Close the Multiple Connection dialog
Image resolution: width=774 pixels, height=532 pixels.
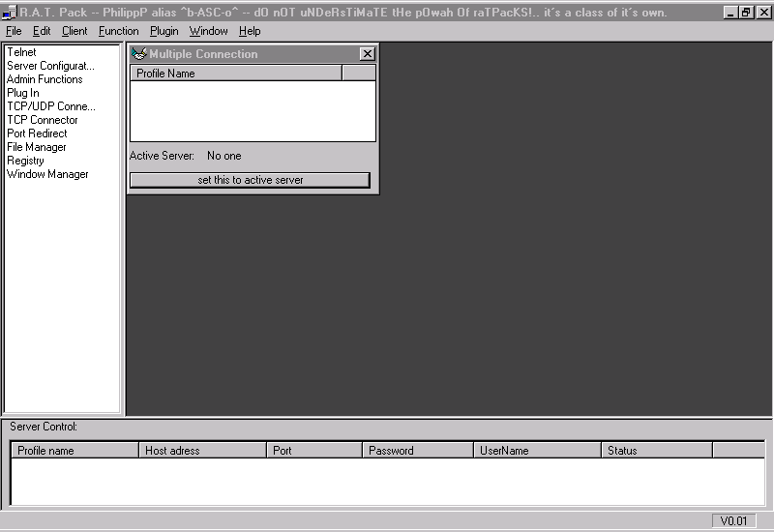coord(367,54)
